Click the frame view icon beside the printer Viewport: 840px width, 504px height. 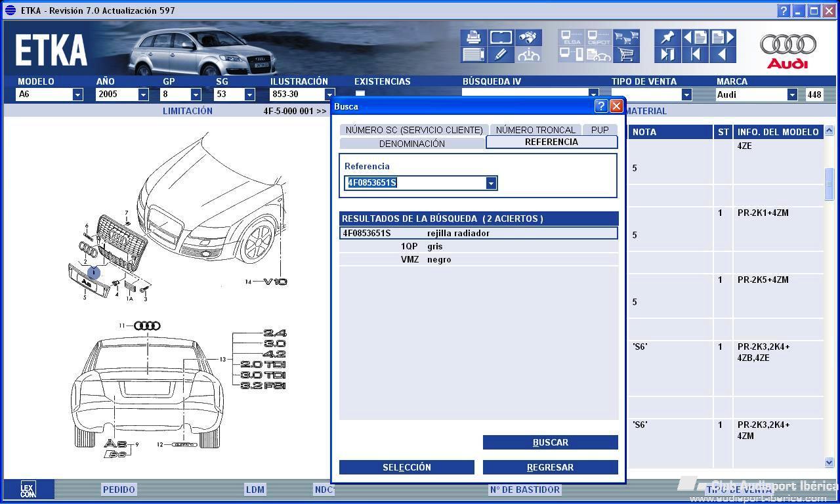(501, 37)
